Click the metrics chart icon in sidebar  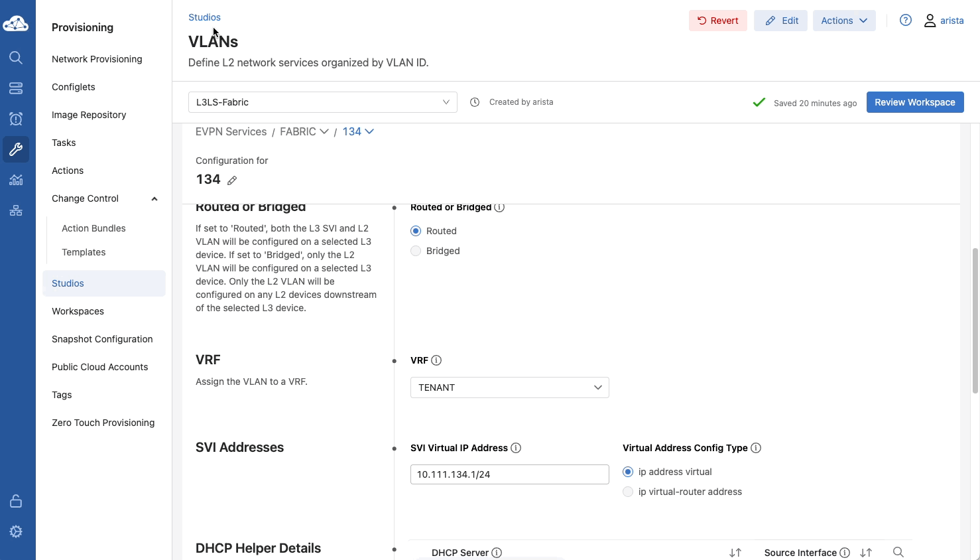pos(16,180)
